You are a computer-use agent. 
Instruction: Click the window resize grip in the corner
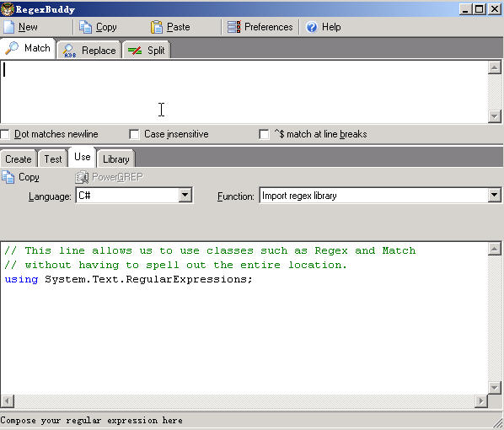point(499,422)
